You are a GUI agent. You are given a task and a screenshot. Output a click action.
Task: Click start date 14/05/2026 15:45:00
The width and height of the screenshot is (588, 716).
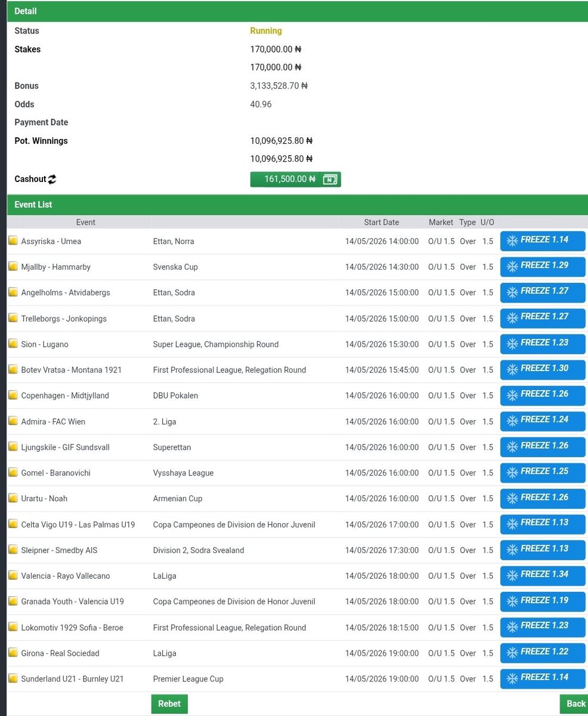tap(382, 370)
